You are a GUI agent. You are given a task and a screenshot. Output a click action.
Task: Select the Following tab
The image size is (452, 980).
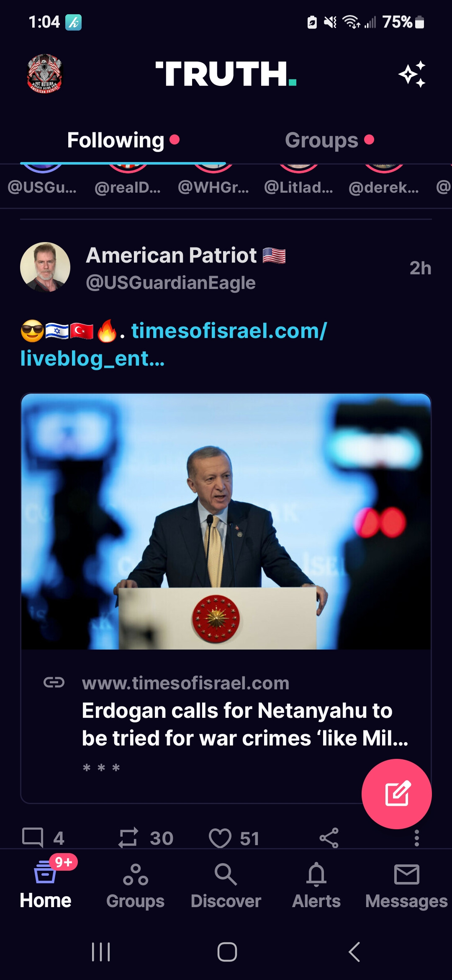pyautogui.click(x=116, y=140)
